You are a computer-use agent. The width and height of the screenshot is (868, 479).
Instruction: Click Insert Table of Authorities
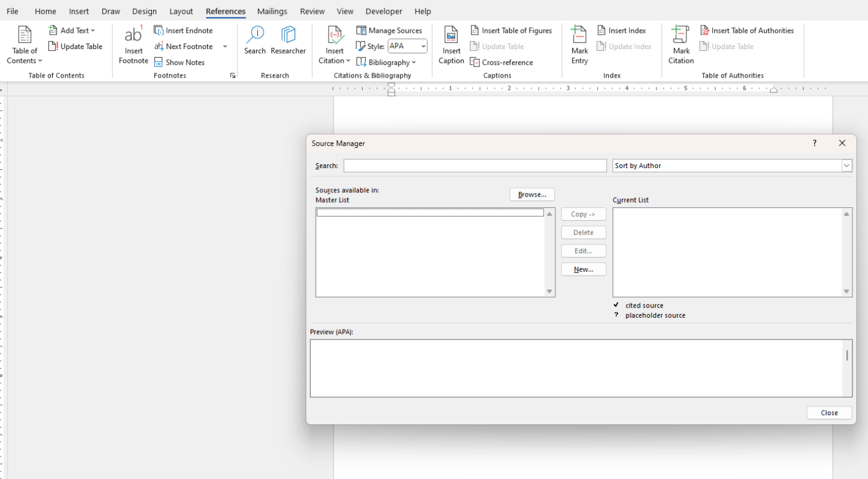click(x=747, y=30)
